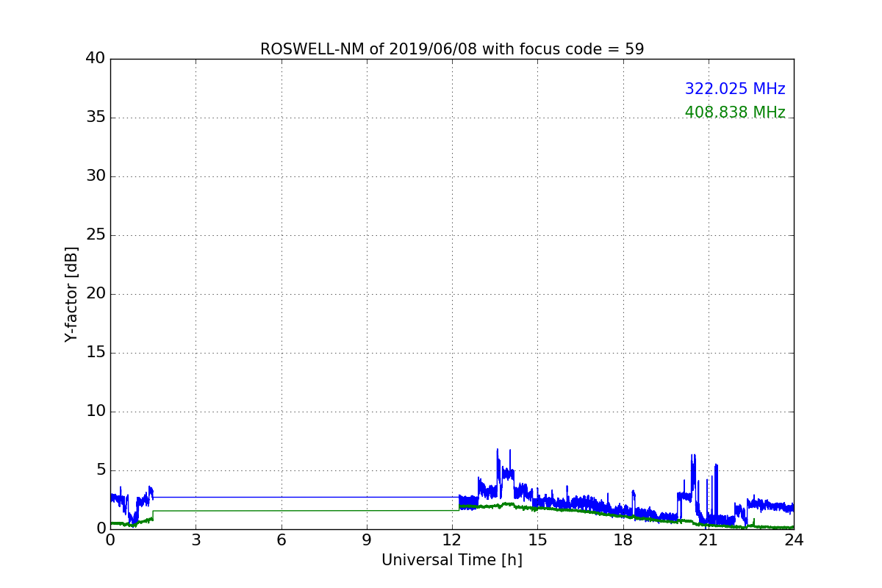Viewport: 882px width, 588px height.
Task: Select the blue 322.025 MHz legend label
Action: (735, 89)
